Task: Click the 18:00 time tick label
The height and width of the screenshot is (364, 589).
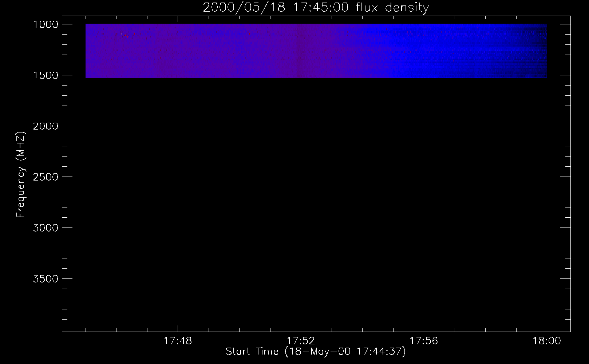Action: coord(547,341)
